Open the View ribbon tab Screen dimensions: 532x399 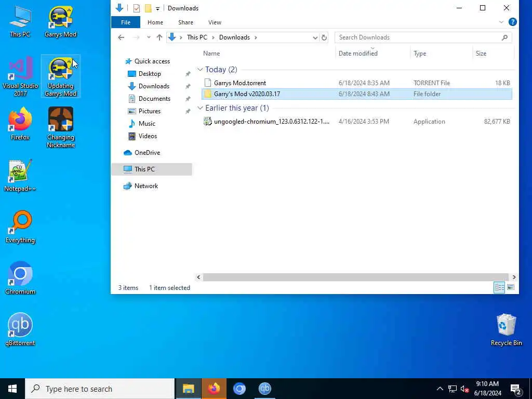click(215, 22)
